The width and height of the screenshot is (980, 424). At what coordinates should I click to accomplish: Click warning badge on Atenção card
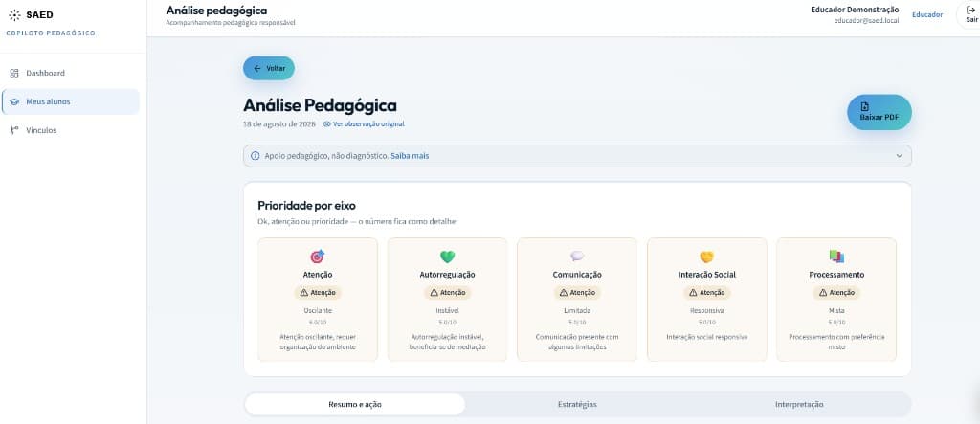click(x=318, y=292)
